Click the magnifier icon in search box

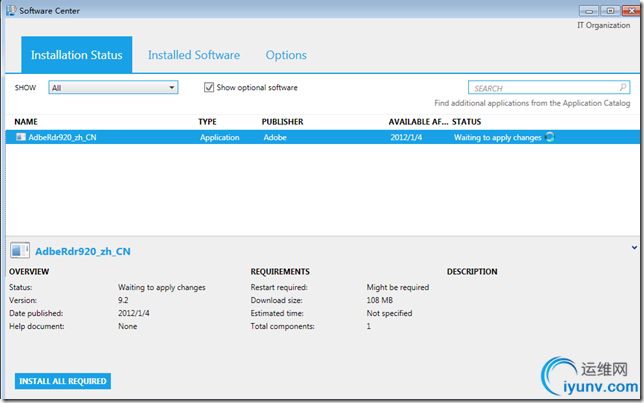(x=623, y=87)
